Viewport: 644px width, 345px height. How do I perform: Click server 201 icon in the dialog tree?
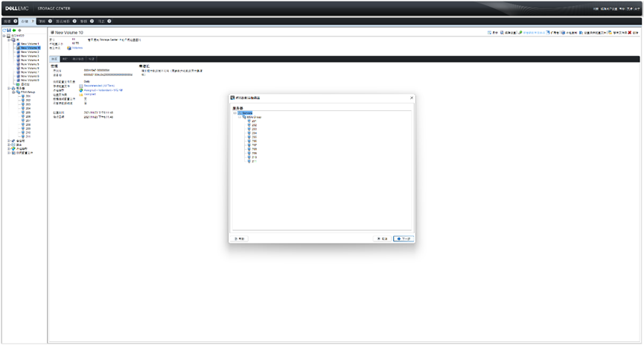pyautogui.click(x=249, y=121)
